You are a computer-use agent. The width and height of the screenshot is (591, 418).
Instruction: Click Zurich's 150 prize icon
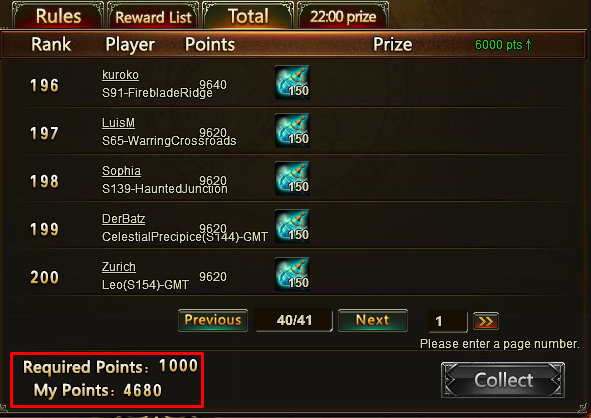(292, 274)
